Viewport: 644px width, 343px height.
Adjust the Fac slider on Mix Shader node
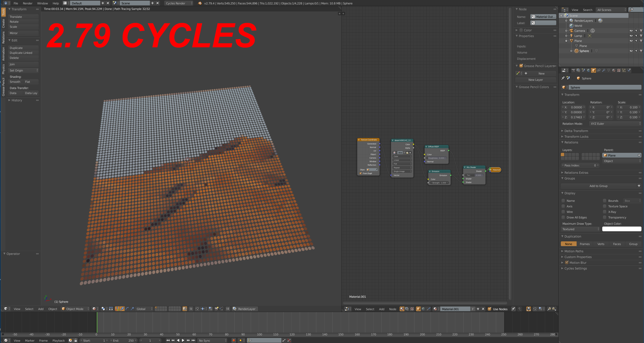coord(474,175)
